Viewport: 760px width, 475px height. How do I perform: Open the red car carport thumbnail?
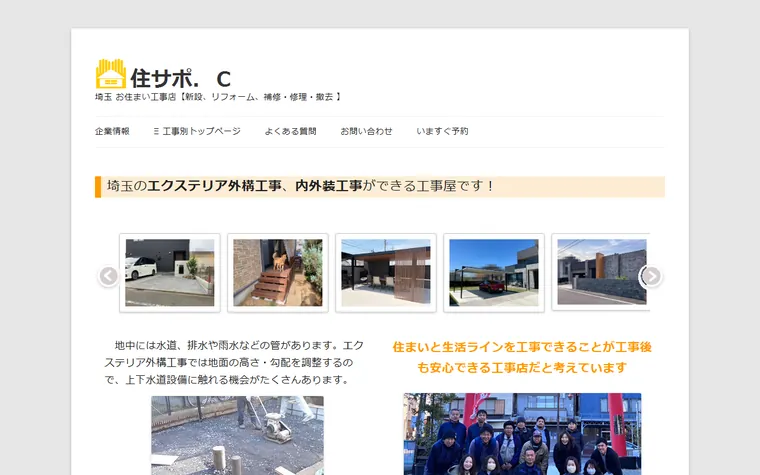(494, 272)
